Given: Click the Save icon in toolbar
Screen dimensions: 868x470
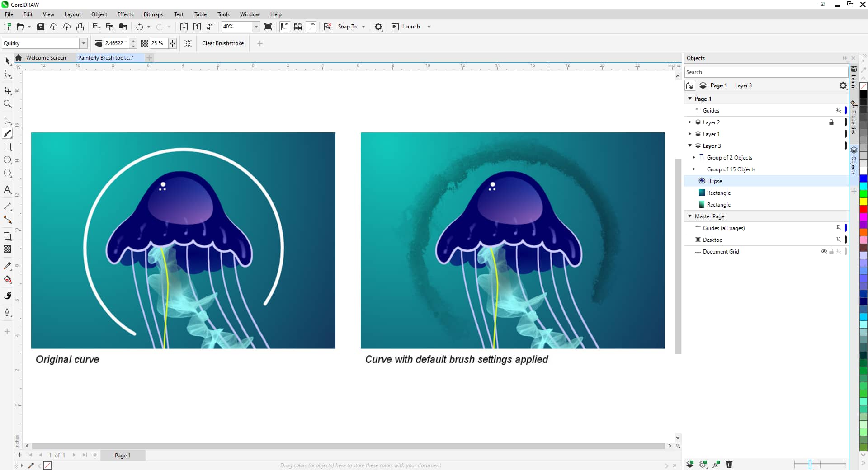Looking at the screenshot, I should [x=41, y=27].
